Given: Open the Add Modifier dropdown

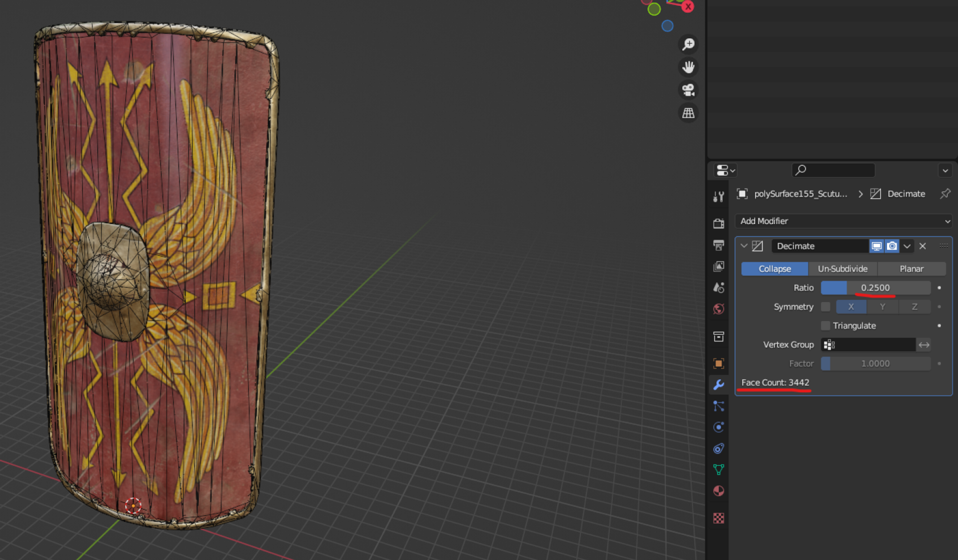Looking at the screenshot, I should tap(844, 221).
